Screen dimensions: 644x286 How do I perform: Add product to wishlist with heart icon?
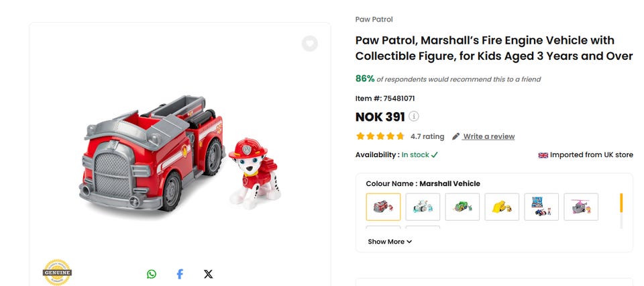click(x=309, y=44)
